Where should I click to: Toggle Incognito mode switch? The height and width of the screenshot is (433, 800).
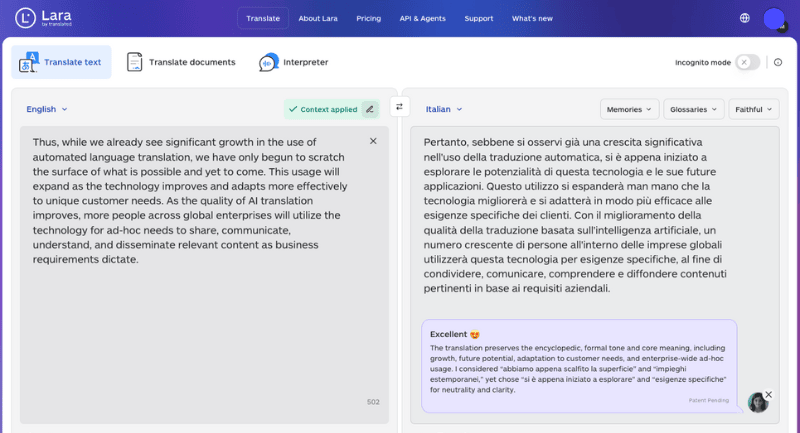tap(748, 62)
